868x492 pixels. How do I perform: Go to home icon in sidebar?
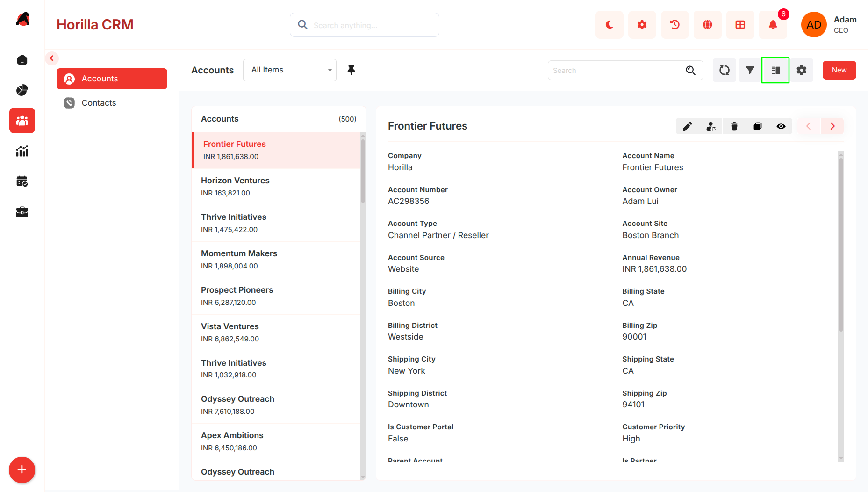[x=22, y=60]
